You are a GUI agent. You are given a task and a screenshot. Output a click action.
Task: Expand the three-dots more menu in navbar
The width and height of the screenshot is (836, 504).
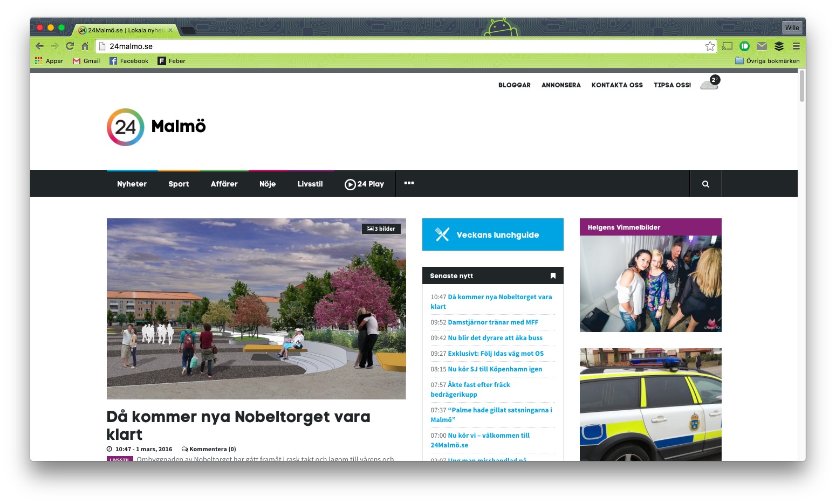409,183
